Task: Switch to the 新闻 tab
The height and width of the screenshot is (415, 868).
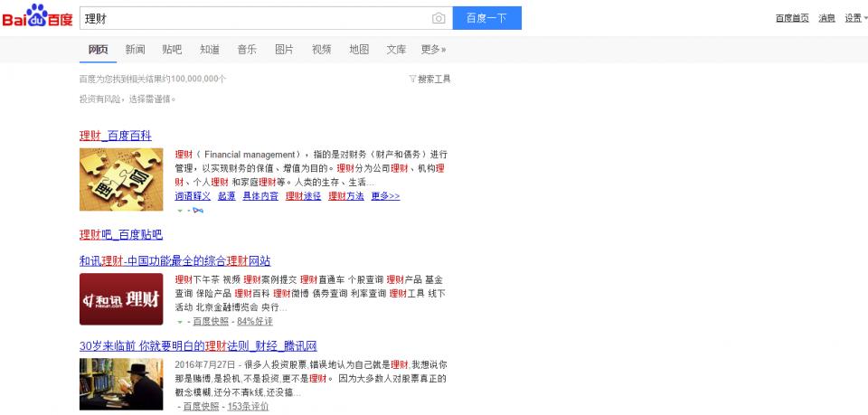Action: click(135, 49)
